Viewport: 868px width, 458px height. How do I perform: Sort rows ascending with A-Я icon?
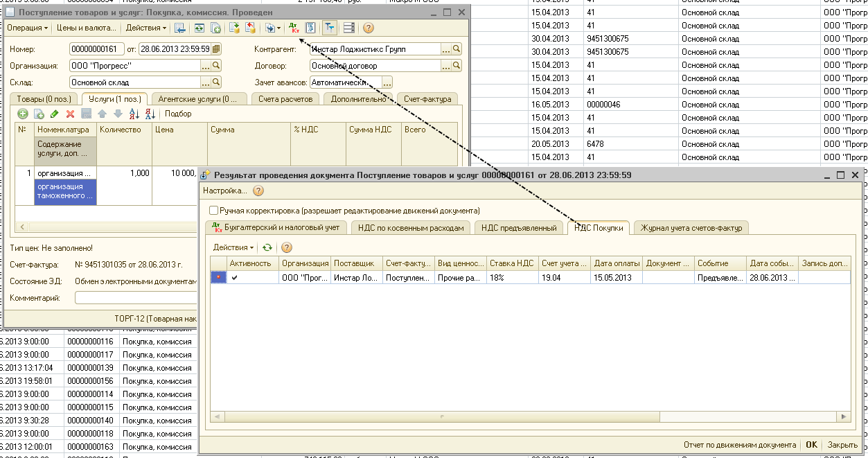coord(134,114)
